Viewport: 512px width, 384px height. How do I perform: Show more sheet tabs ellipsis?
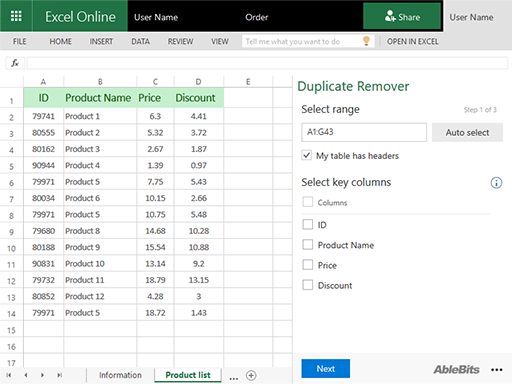(234, 378)
